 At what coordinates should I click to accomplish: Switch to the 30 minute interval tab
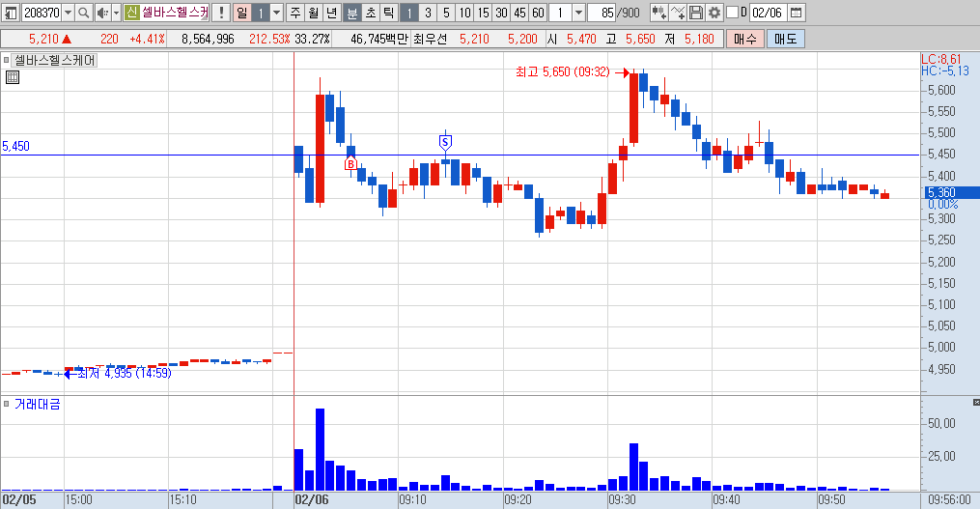pos(501,13)
